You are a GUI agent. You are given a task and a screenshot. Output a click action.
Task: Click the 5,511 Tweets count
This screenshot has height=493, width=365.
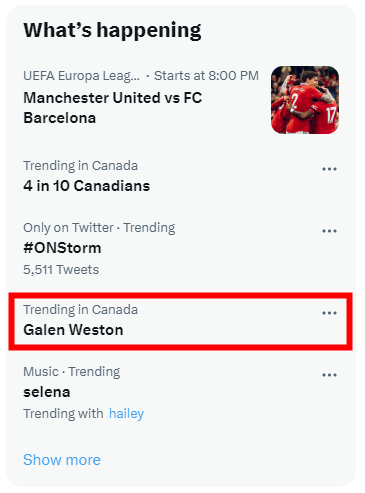[x=61, y=270]
